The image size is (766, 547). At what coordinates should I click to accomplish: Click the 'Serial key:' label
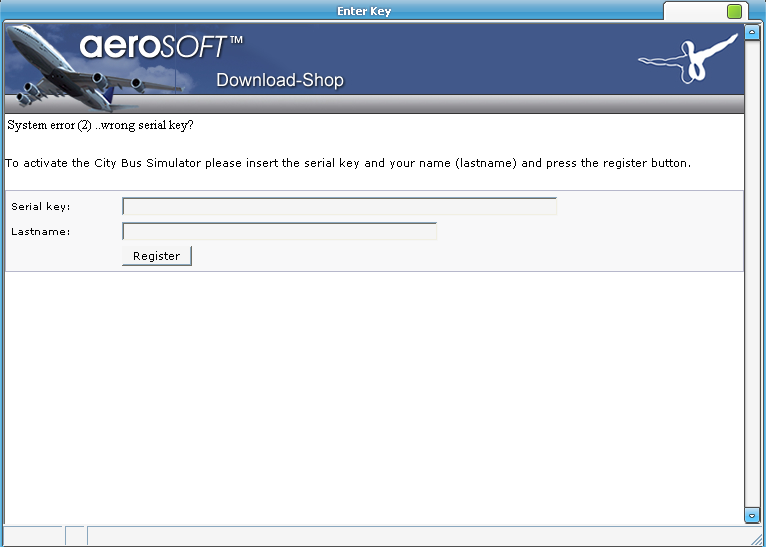(x=41, y=207)
